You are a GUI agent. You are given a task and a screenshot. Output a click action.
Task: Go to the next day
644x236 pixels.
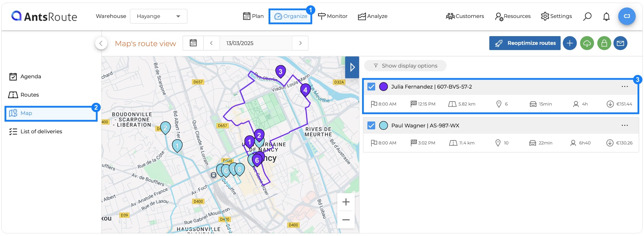(300, 43)
